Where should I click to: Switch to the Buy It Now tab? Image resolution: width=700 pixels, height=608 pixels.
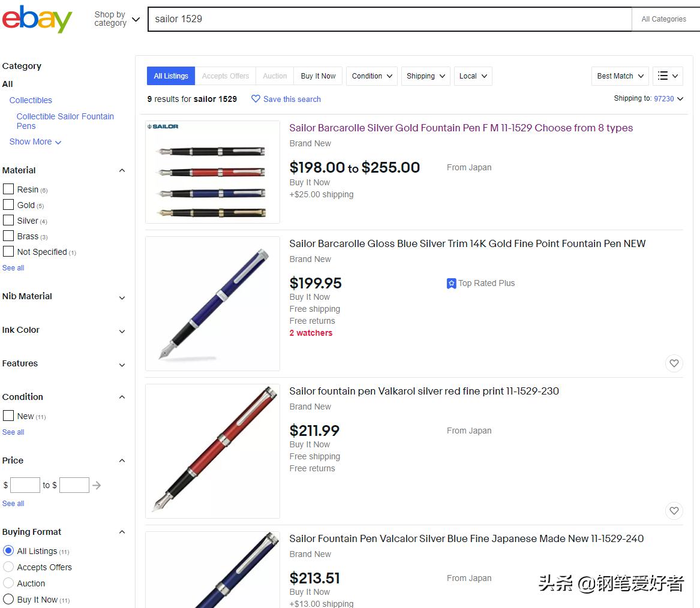pyautogui.click(x=318, y=76)
